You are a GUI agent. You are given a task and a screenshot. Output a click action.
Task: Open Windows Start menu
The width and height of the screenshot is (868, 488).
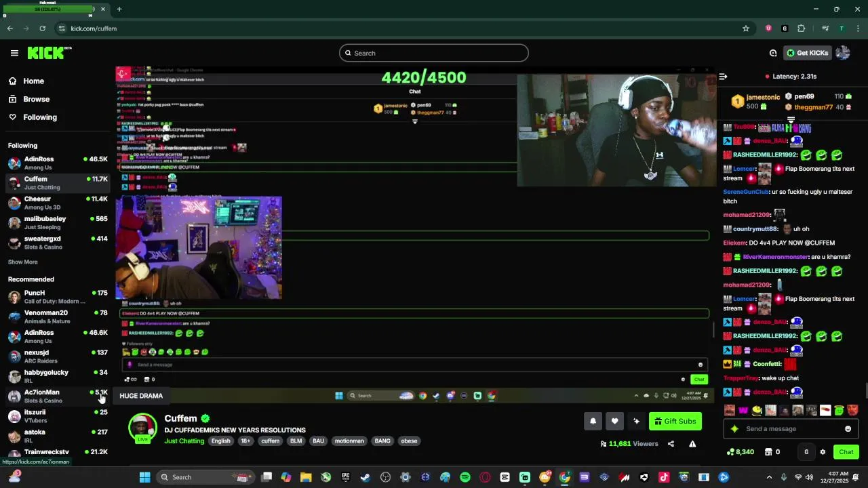(144, 477)
